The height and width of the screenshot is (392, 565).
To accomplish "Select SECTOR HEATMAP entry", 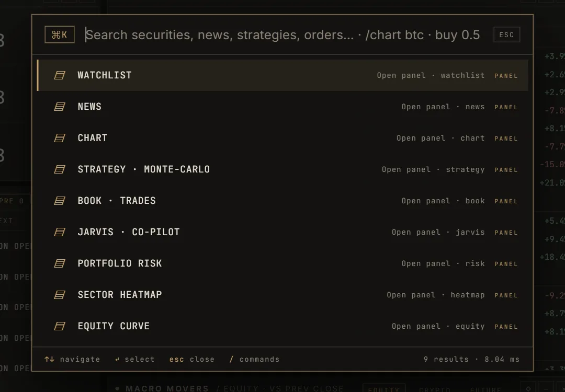I will [x=282, y=295].
